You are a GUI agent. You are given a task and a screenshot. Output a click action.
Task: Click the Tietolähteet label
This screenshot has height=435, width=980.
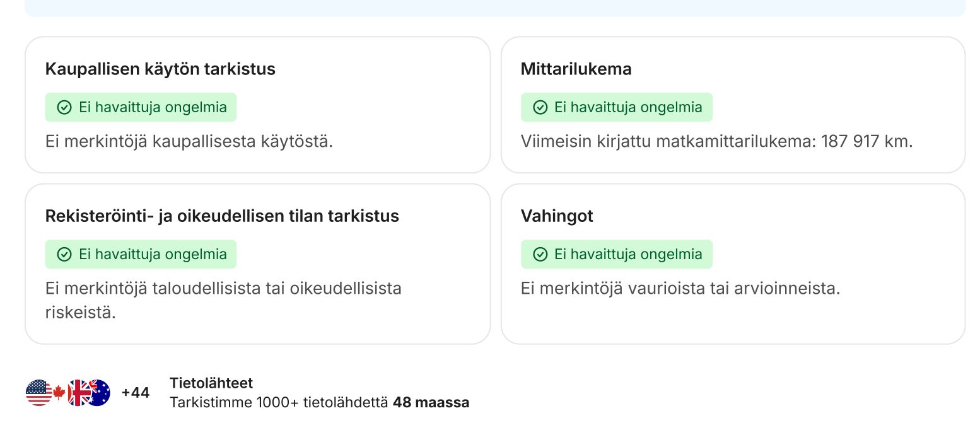[x=211, y=383]
